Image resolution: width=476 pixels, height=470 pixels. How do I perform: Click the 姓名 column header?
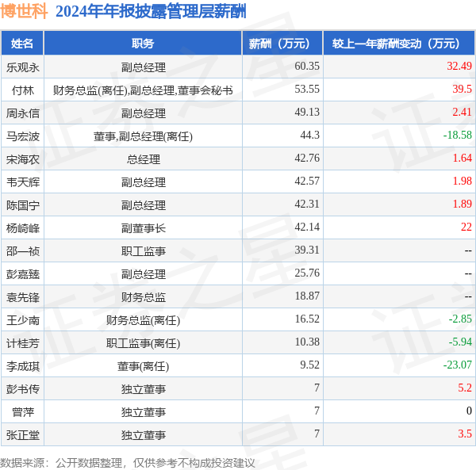click(x=22, y=44)
